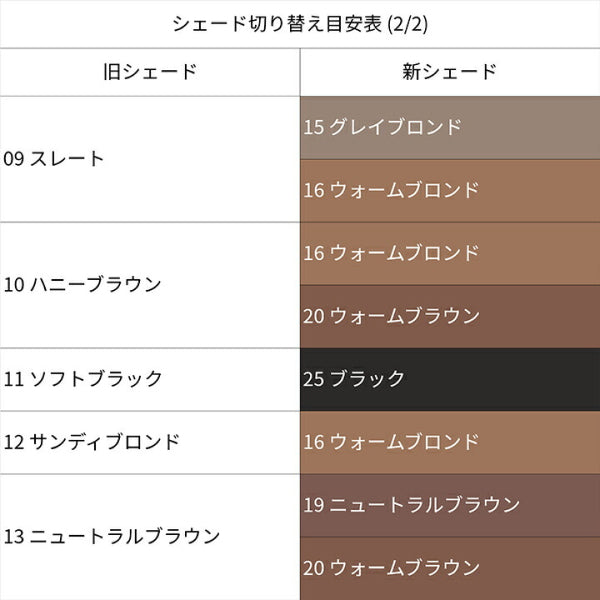Click the 12 サンディブロンド cell
The height and width of the screenshot is (600, 600).
click(x=149, y=442)
